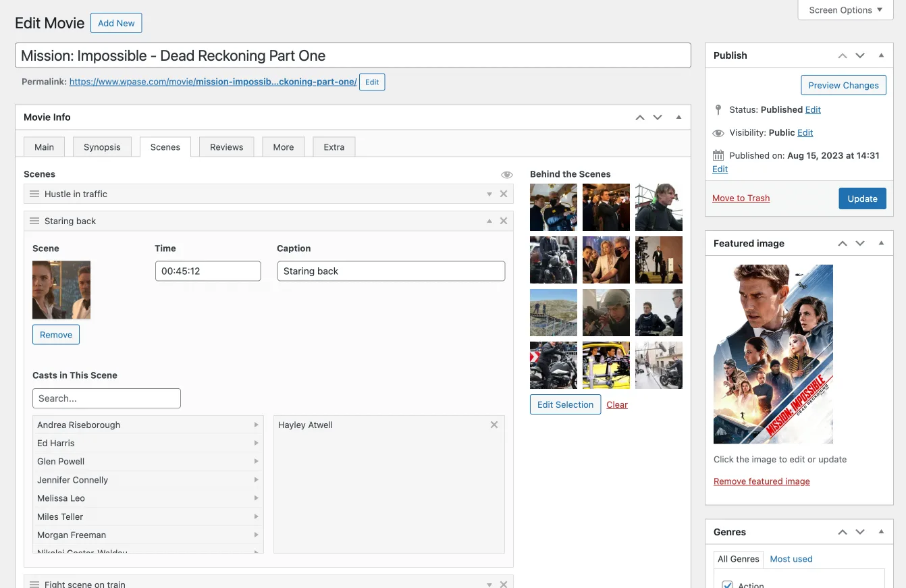Viewport: 906px width, 588px height.
Task: Expand the Hustle in traffic scene
Action: [489, 194]
